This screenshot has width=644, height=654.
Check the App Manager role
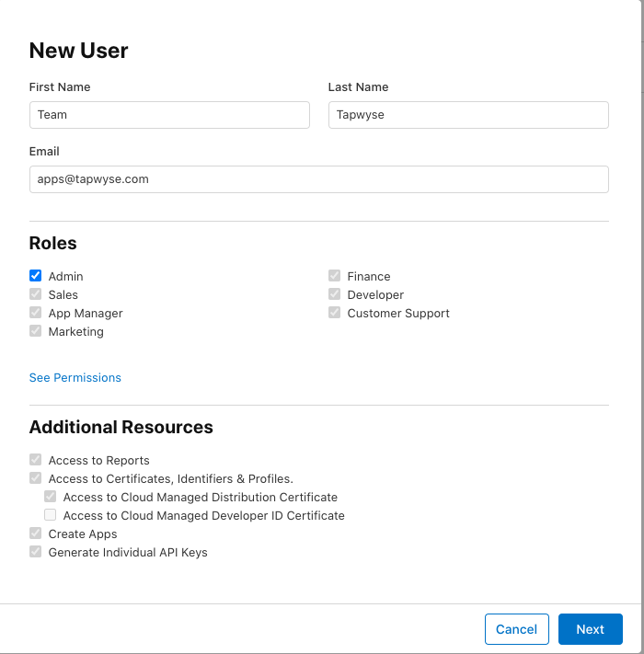pos(36,313)
